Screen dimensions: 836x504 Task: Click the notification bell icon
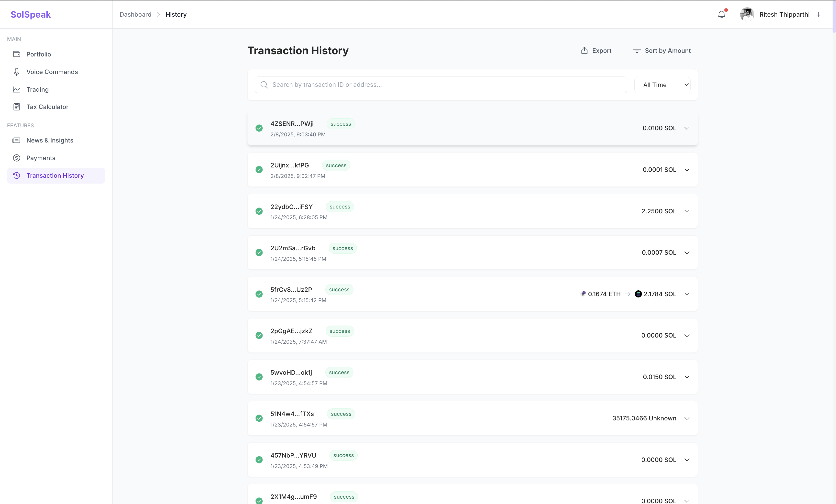(721, 15)
